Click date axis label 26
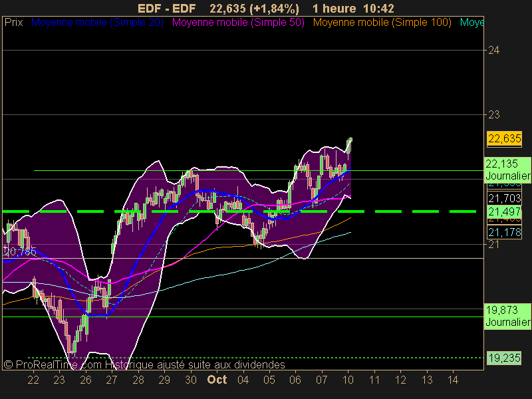 tap(86, 380)
